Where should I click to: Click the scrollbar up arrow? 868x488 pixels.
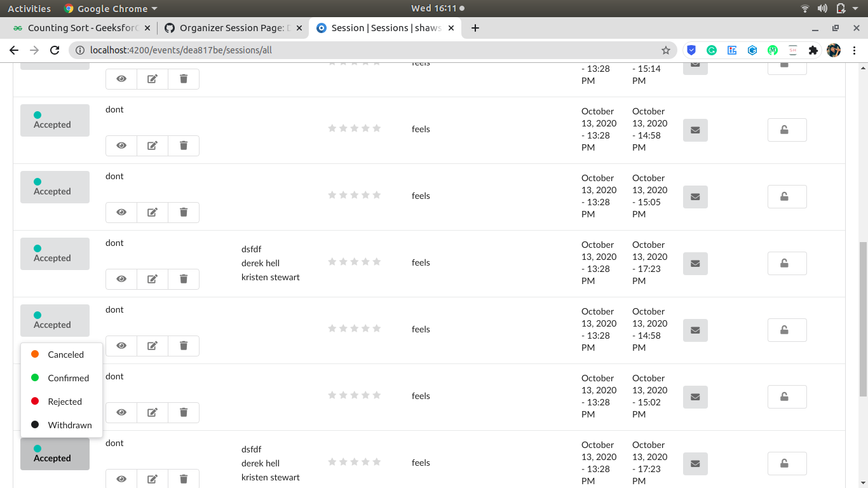pyautogui.click(x=862, y=67)
